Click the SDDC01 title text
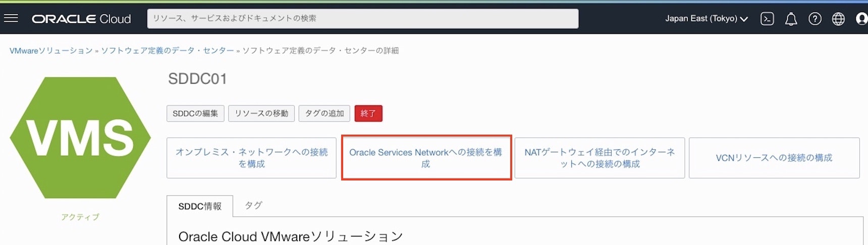Viewport: 868px width, 245px height. coord(197,79)
